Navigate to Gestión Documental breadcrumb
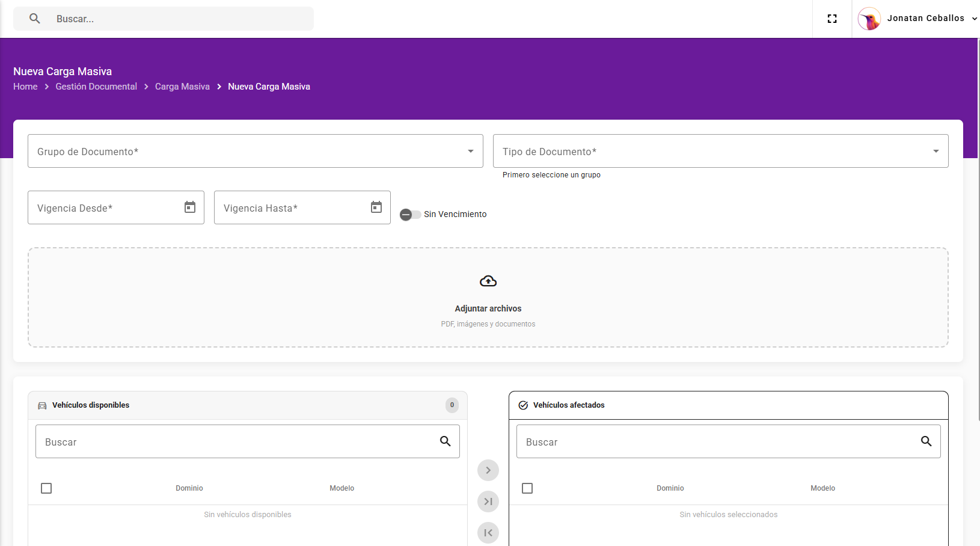Screen dimensions: 980x546 pyautogui.click(x=96, y=87)
